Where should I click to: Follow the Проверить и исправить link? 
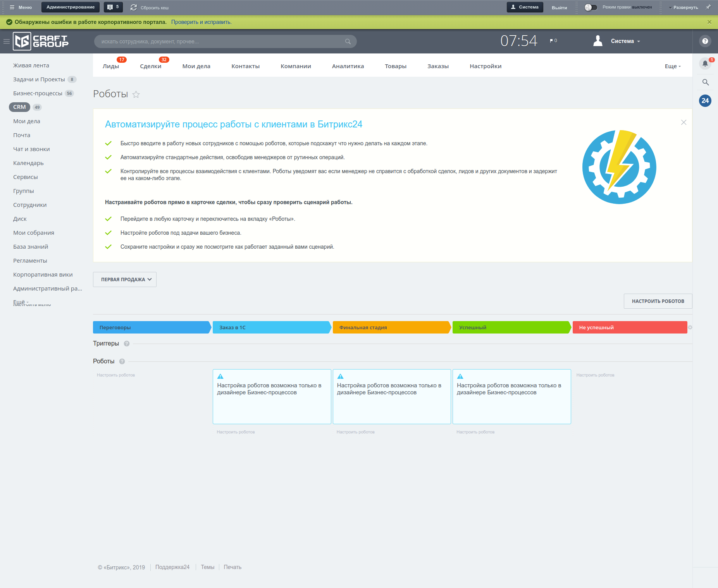click(201, 22)
